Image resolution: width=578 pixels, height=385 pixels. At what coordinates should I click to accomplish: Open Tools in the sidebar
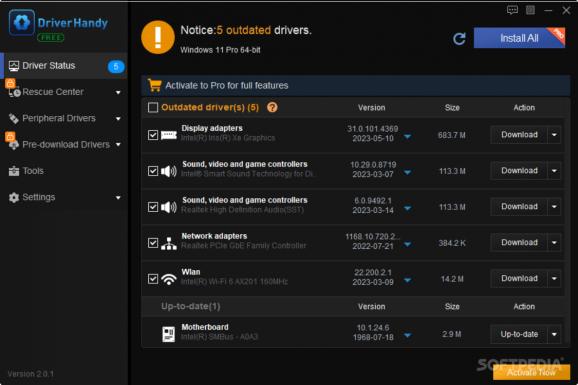click(x=64, y=171)
